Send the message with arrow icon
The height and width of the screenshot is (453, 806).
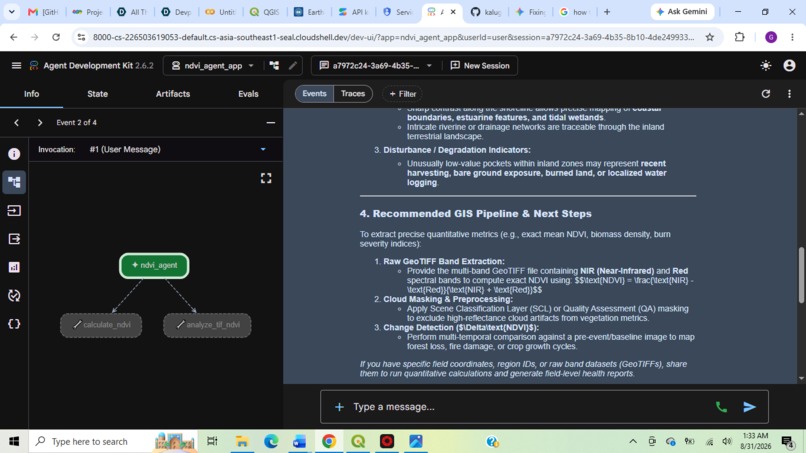[749, 407]
